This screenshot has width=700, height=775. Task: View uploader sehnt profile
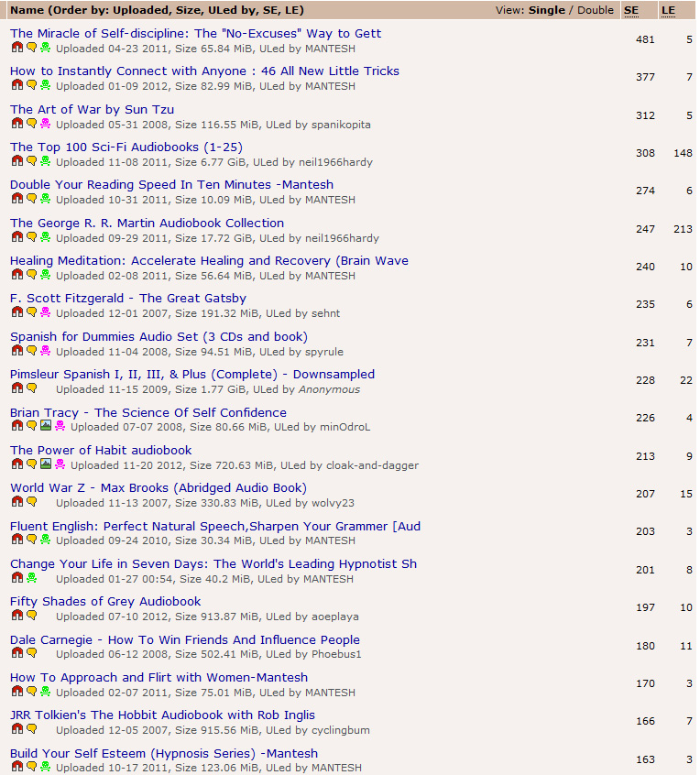click(326, 313)
